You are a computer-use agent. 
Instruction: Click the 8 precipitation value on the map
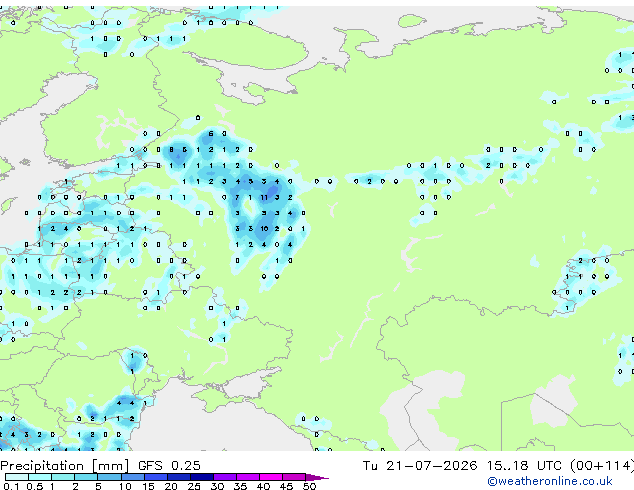tap(171, 150)
